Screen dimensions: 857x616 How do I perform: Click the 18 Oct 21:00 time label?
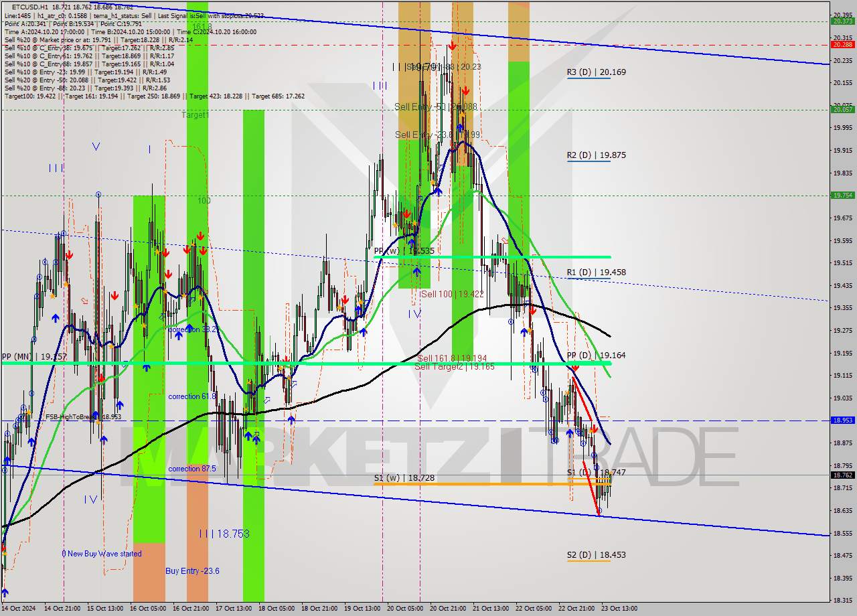point(319,609)
